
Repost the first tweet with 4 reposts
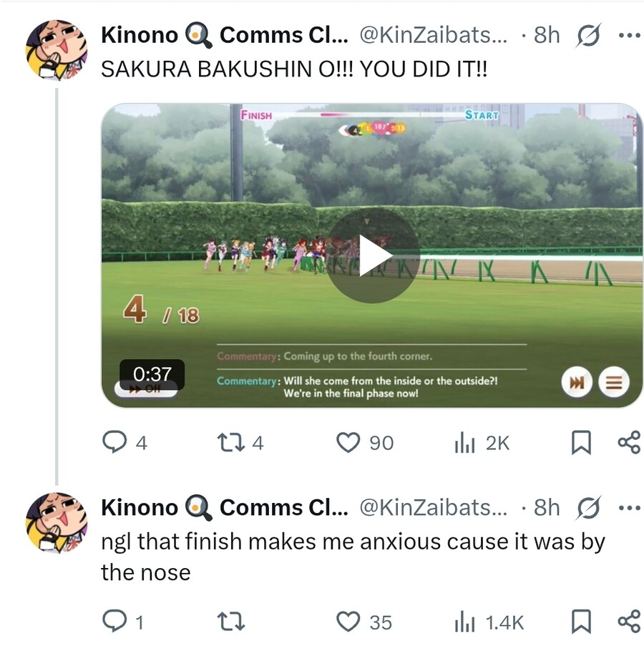(x=240, y=443)
